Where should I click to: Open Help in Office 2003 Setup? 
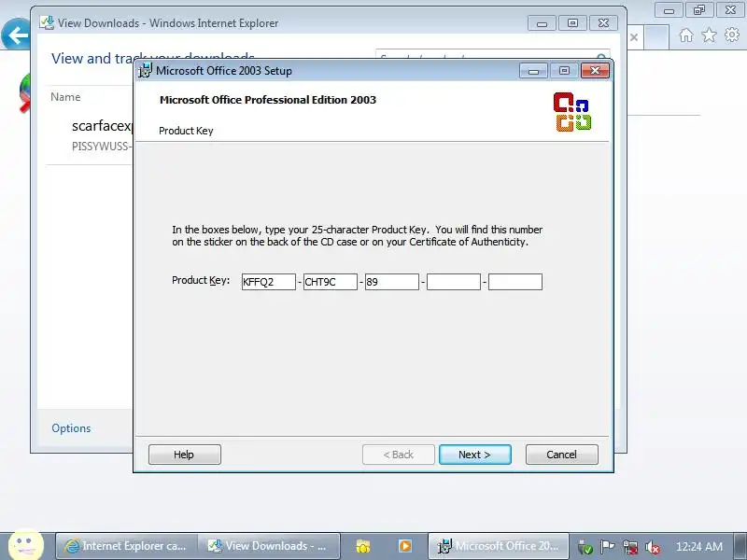pyautogui.click(x=184, y=455)
